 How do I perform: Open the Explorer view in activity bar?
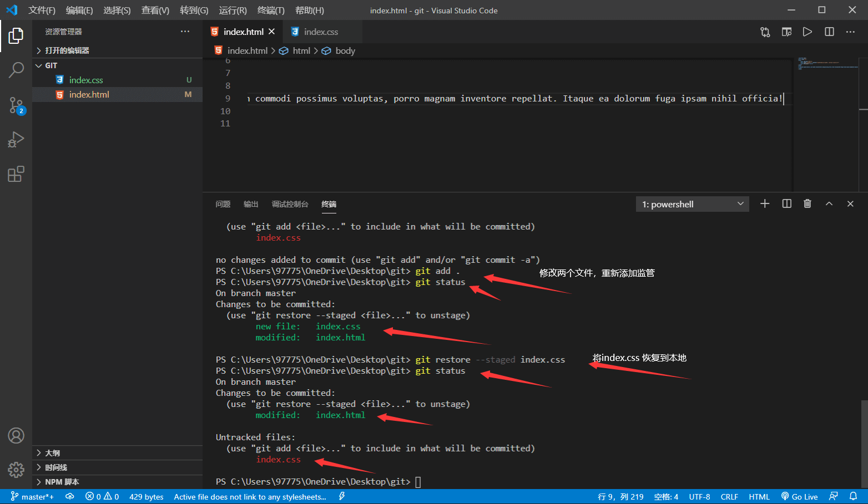click(16, 36)
